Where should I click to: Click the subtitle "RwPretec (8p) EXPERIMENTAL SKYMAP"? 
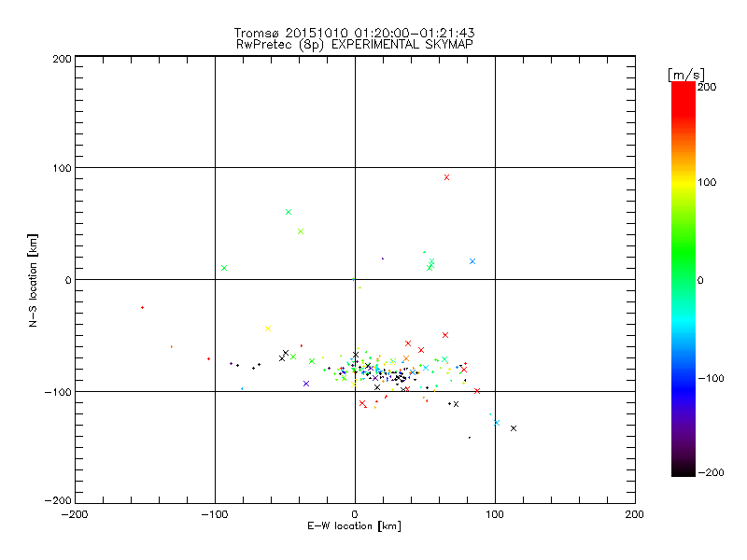click(355, 44)
